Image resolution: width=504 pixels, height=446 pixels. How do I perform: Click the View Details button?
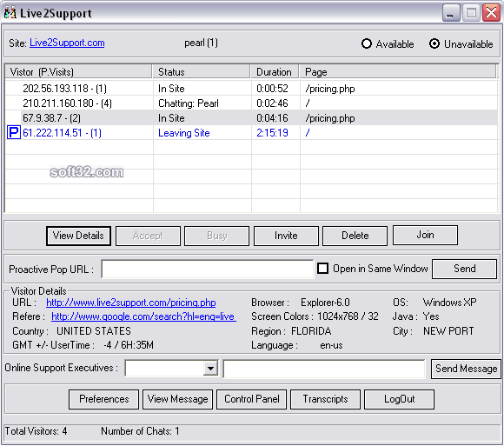click(x=78, y=236)
